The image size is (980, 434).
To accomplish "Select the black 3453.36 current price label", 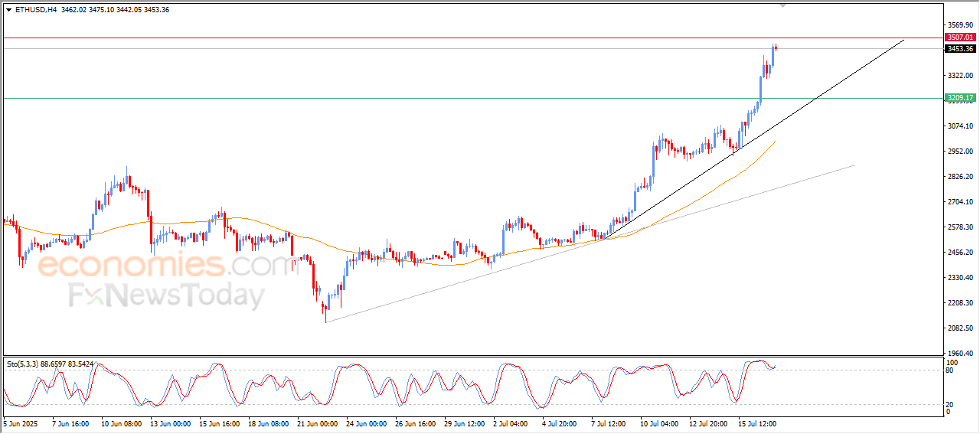I will click(960, 49).
